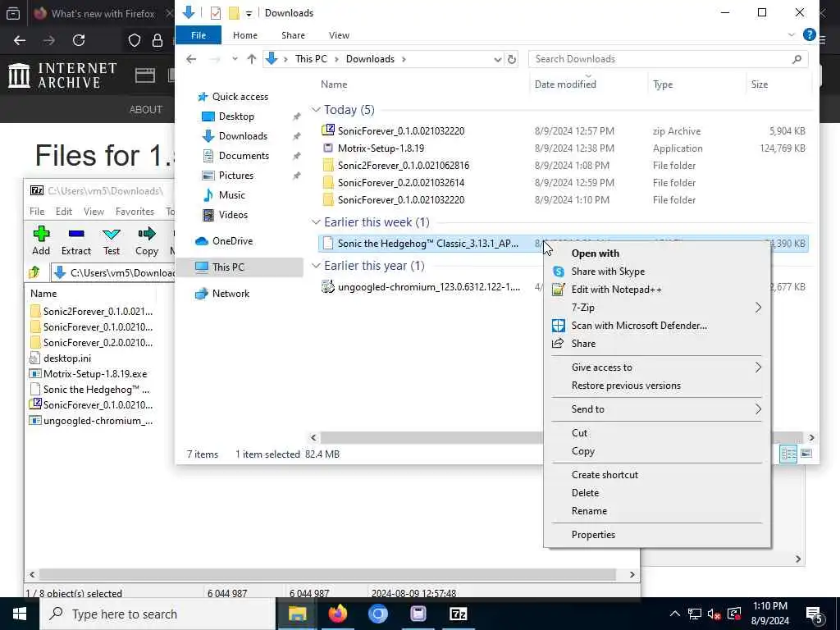Open 7-Zip from the taskbar
Image resolution: width=840 pixels, height=630 pixels.
pos(459,614)
